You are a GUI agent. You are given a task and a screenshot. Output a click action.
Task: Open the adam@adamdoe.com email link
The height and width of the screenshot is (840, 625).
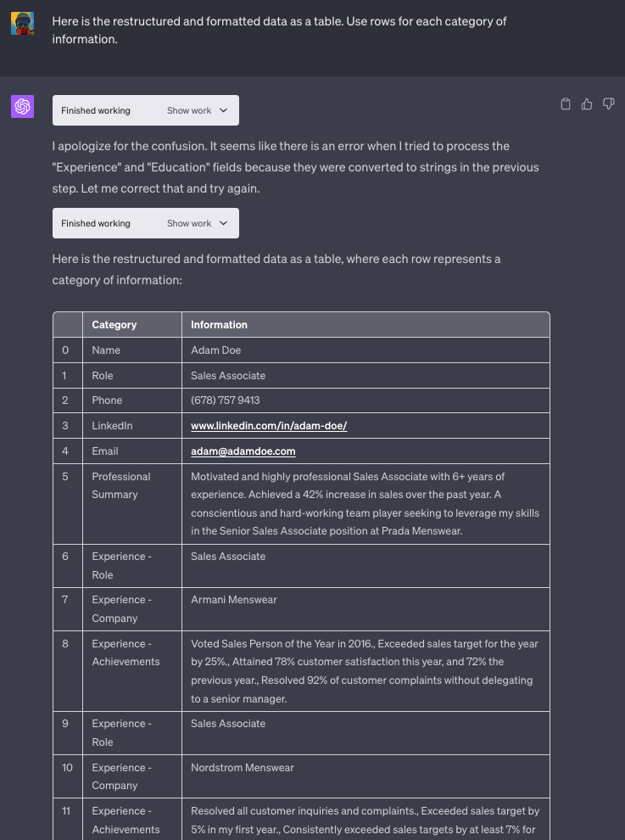click(243, 451)
